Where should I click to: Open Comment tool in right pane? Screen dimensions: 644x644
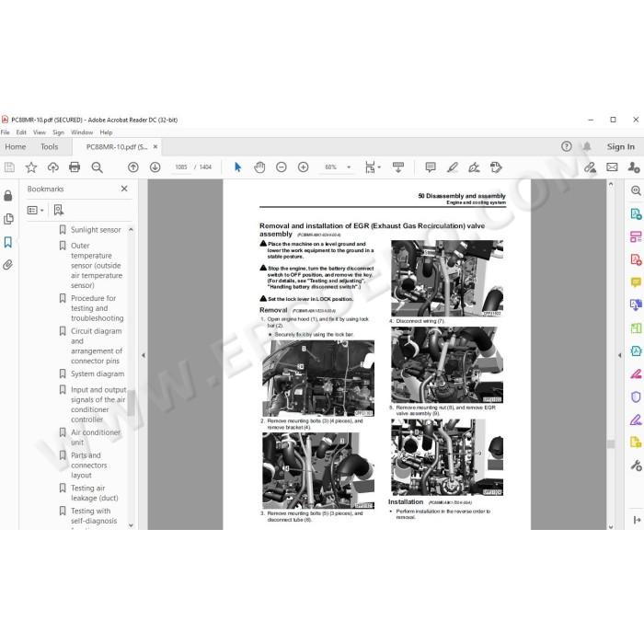(636, 282)
